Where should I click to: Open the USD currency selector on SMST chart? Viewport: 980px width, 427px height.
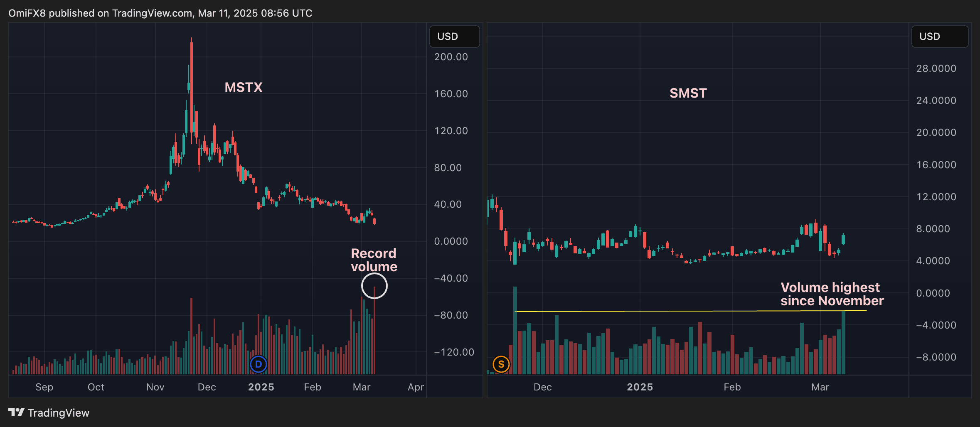[x=940, y=37]
